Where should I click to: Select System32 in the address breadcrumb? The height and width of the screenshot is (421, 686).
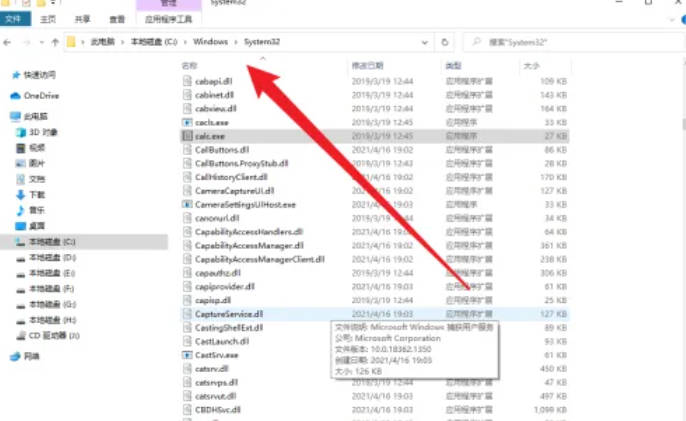262,42
